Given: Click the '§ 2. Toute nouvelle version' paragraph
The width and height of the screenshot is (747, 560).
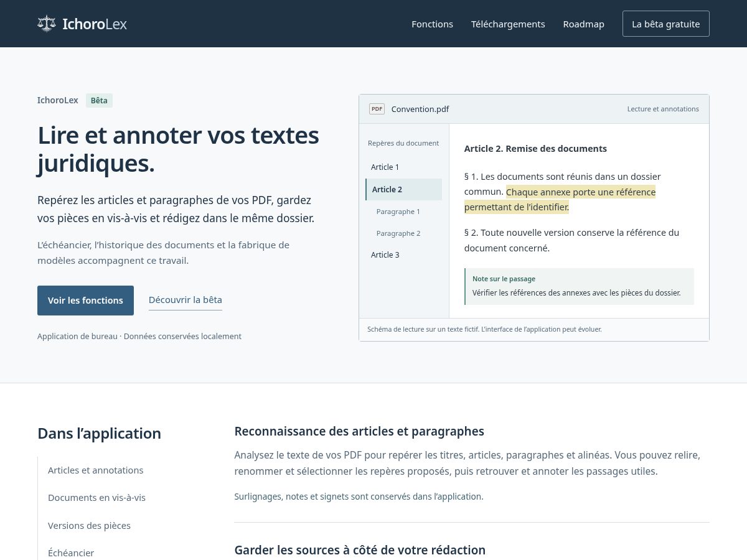Looking at the screenshot, I should coord(572,240).
